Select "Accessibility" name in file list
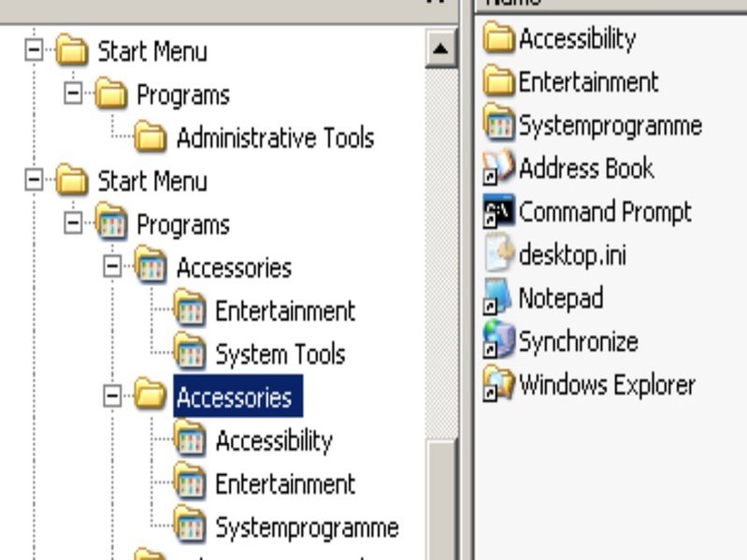The height and width of the screenshot is (560, 747). pos(578,38)
